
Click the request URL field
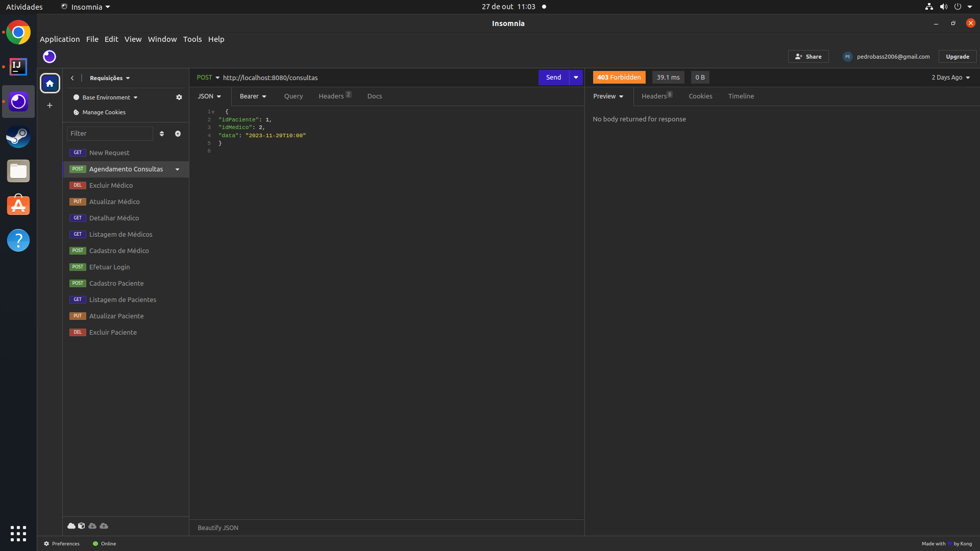[378, 78]
